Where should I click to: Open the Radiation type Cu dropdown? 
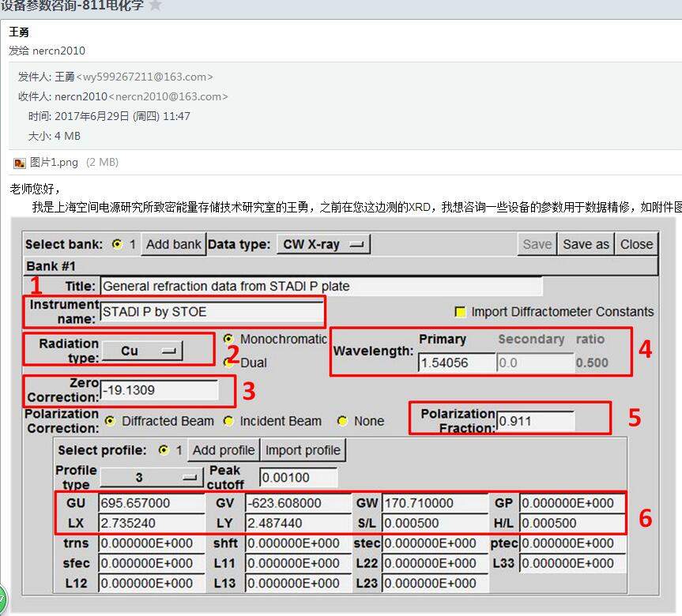(143, 351)
